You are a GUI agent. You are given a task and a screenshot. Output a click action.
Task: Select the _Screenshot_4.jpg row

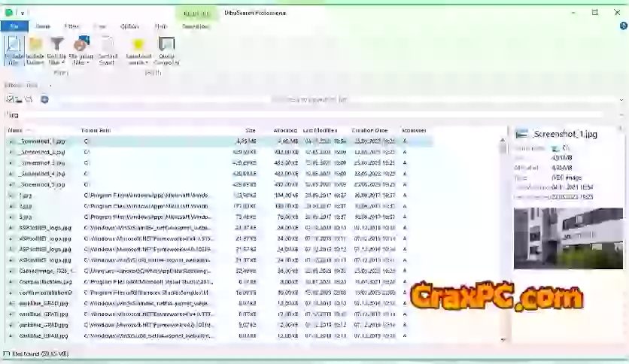[219, 174]
